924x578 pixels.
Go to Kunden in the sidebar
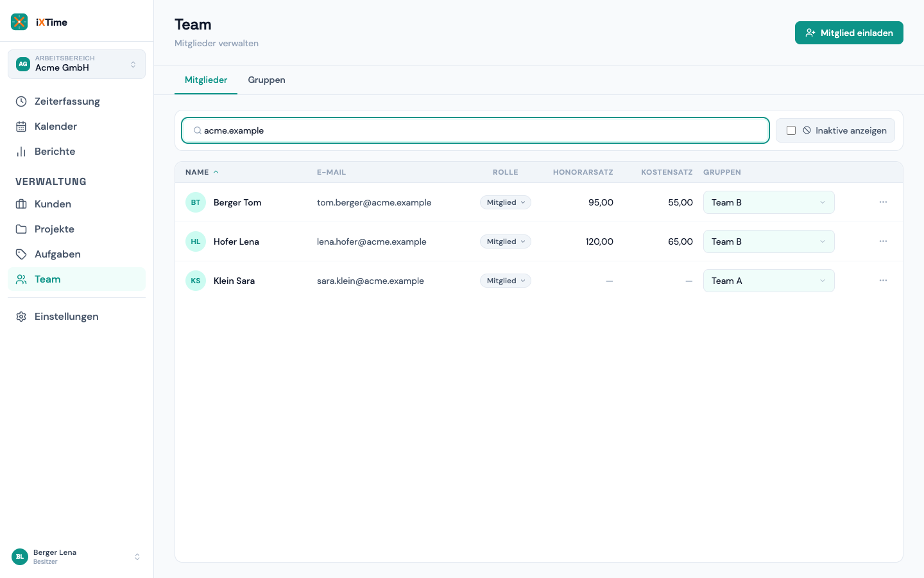point(76,204)
